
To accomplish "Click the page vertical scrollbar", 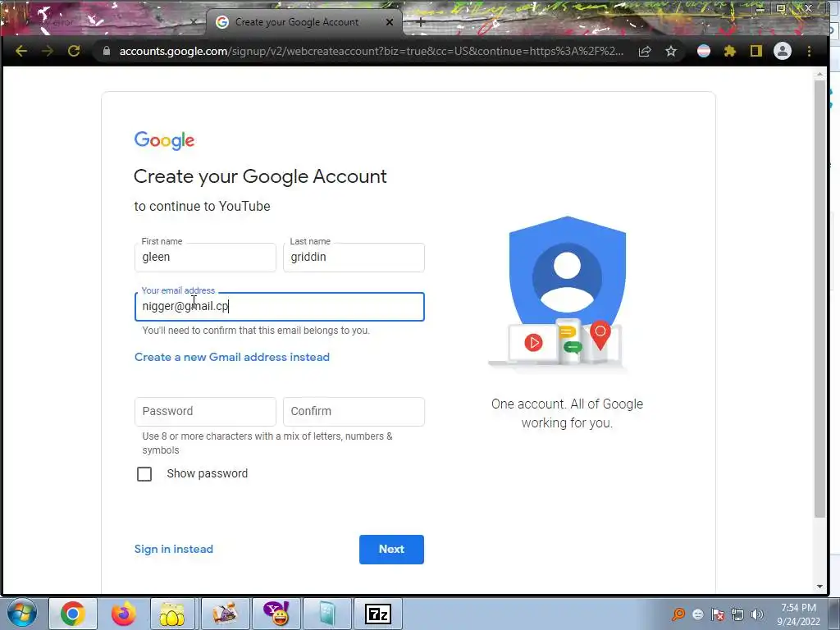I will [819, 299].
